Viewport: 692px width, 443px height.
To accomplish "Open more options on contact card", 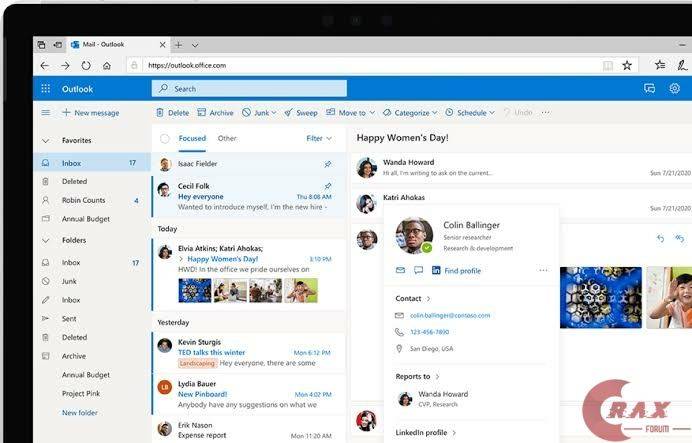I will [x=543, y=270].
